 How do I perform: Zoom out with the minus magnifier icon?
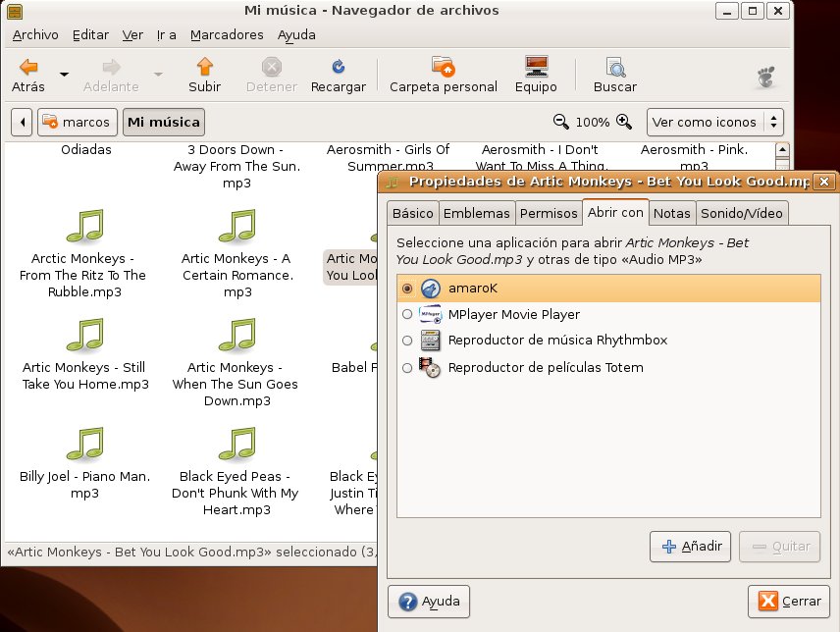[x=561, y=123]
